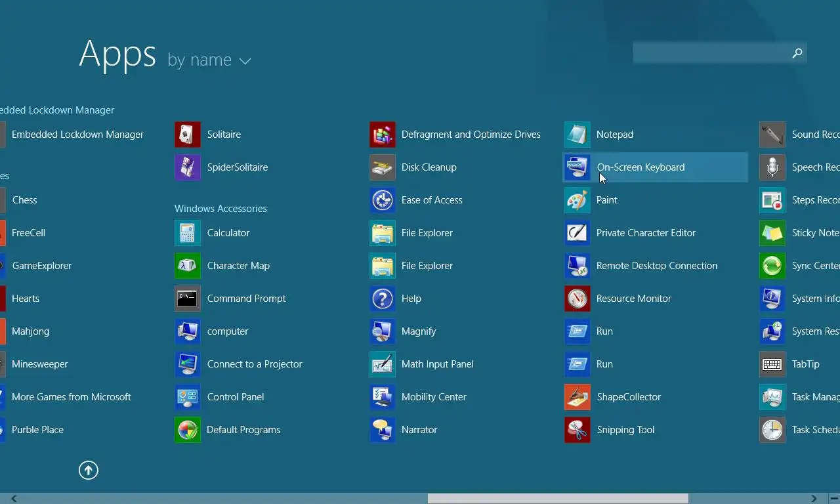Open Resource Monitor icon
Screen dimensions: 840x504
(577, 299)
